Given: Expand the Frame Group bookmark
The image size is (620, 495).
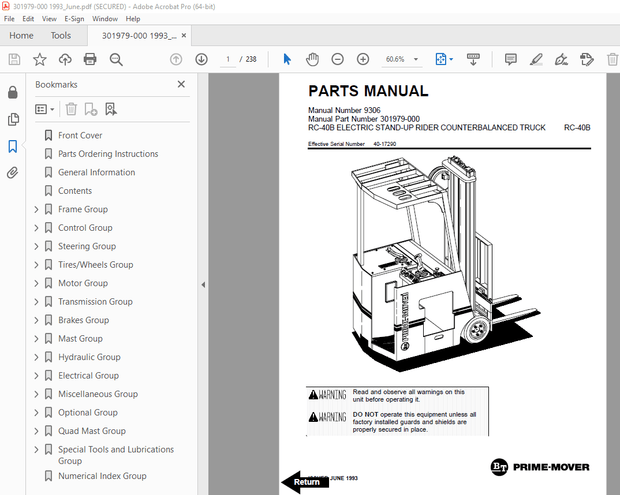Looking at the screenshot, I should (x=36, y=209).
